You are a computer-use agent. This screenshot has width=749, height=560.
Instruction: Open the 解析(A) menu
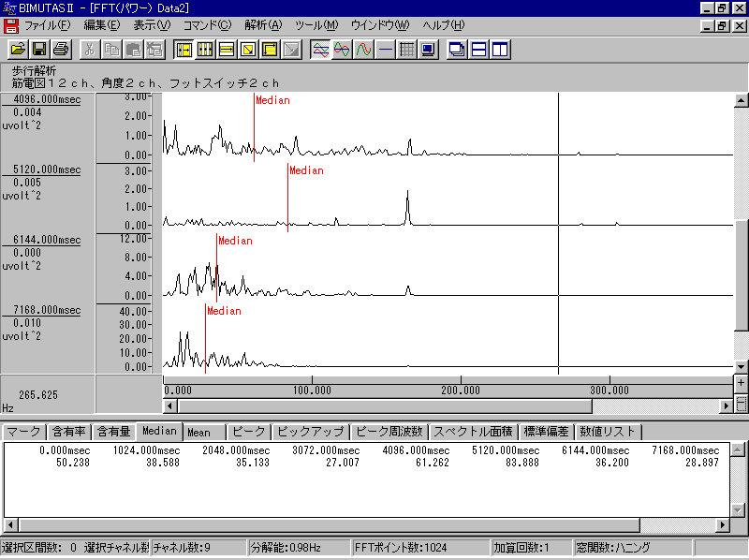pos(261,25)
